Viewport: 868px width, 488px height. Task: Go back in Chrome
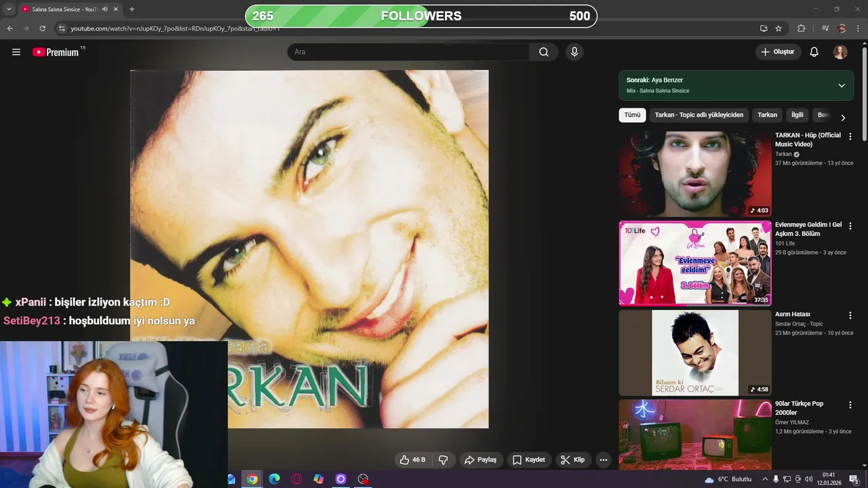pos(9,28)
